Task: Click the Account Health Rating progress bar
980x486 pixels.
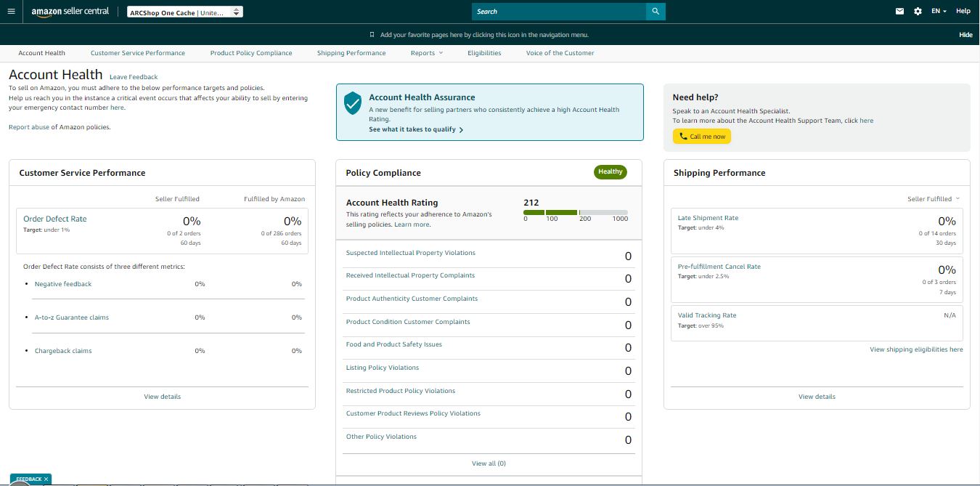Action: tap(576, 213)
